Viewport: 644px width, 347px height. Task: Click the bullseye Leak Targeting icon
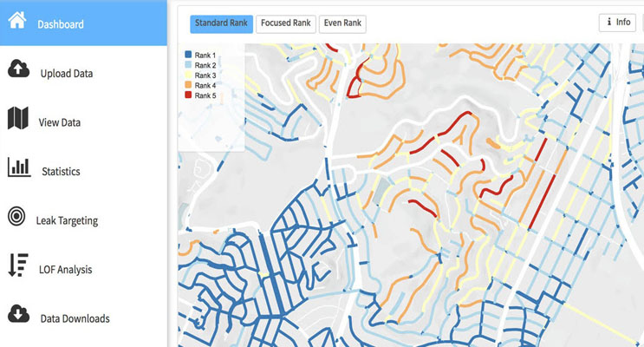17,217
